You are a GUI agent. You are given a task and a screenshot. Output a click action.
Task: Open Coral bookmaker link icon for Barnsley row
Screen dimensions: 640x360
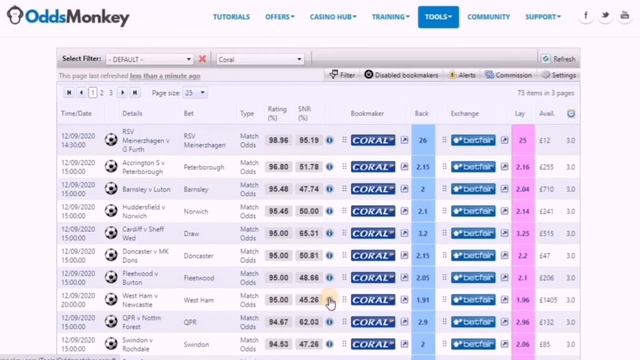pyautogui.click(x=404, y=189)
